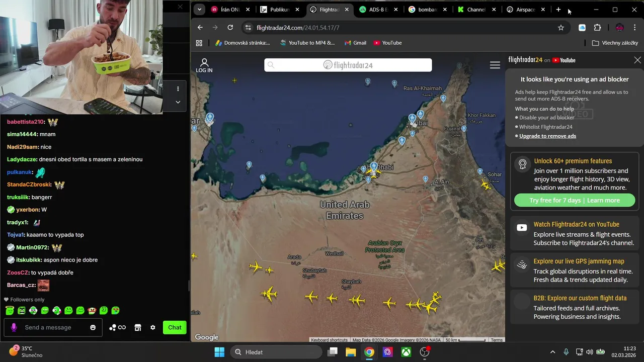Screen dimensions: 644x362
Task: Open Keyboard shortcuts link on map
Action: click(x=329, y=340)
